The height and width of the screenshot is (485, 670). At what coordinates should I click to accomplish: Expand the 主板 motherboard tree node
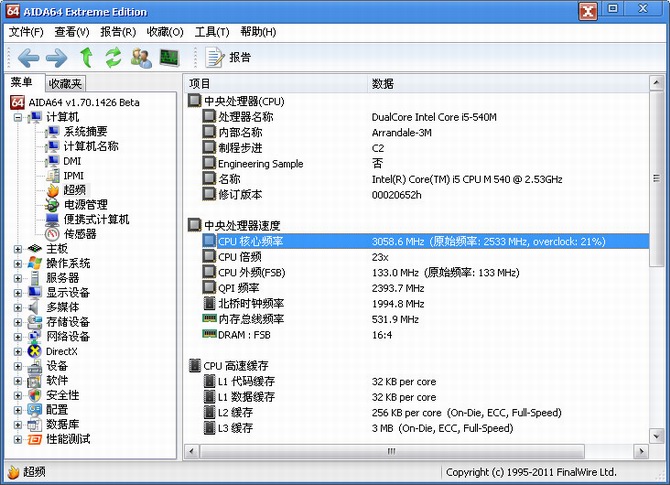coord(18,249)
